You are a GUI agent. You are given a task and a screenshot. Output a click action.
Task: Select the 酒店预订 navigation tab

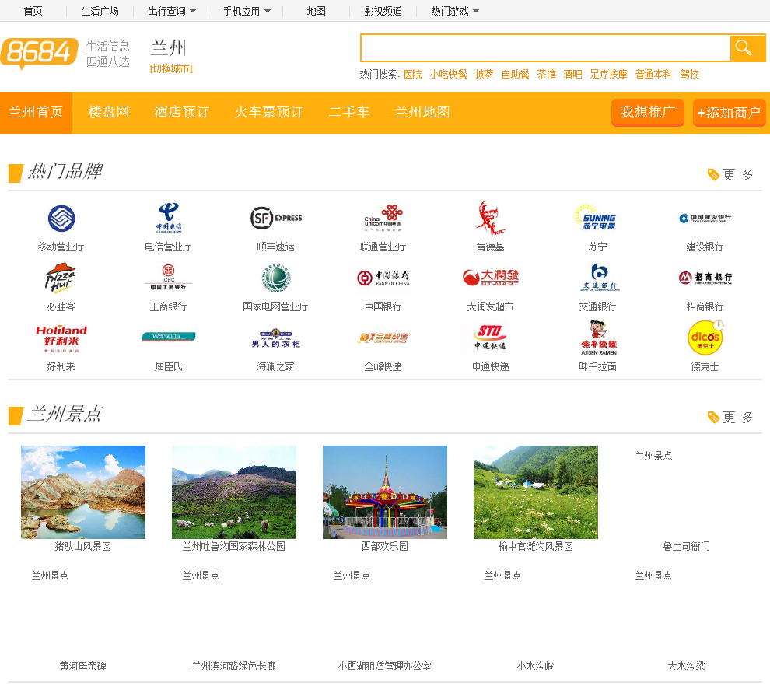(x=182, y=113)
